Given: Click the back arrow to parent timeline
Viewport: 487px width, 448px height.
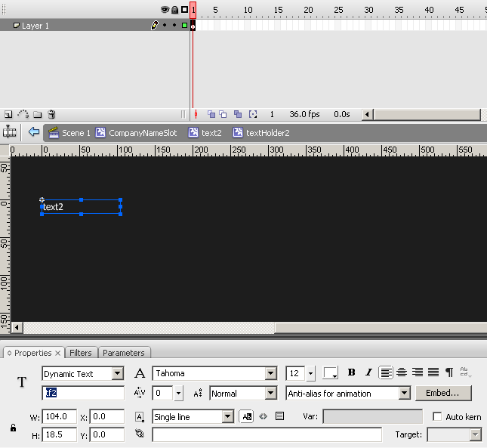Looking at the screenshot, I should (x=33, y=132).
